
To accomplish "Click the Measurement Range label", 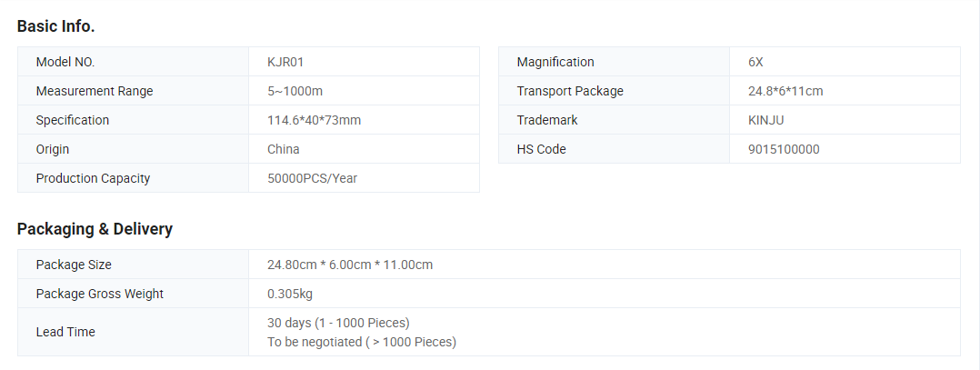I will click(x=95, y=91).
